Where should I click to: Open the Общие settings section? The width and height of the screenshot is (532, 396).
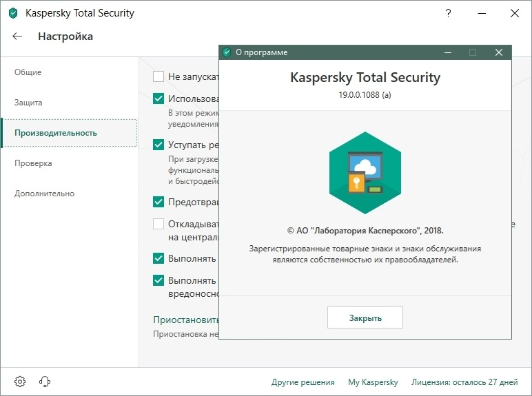pos(28,72)
